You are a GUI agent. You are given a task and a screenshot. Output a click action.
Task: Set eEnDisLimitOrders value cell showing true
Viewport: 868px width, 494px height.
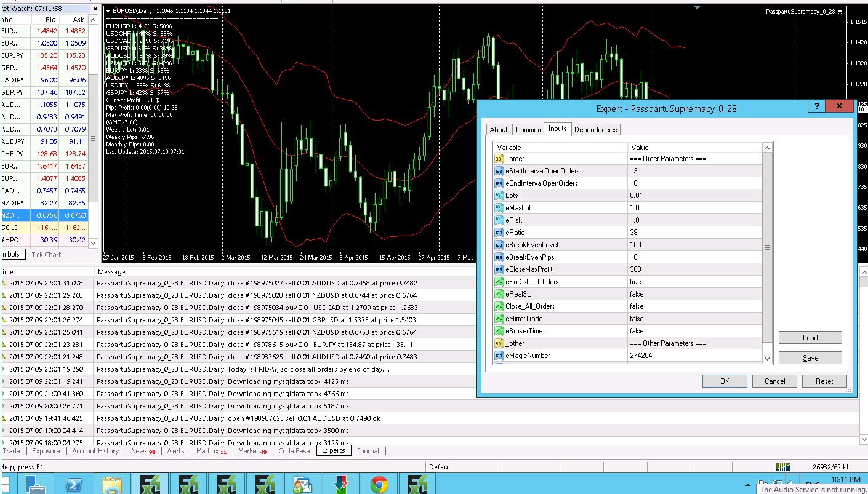coord(694,282)
